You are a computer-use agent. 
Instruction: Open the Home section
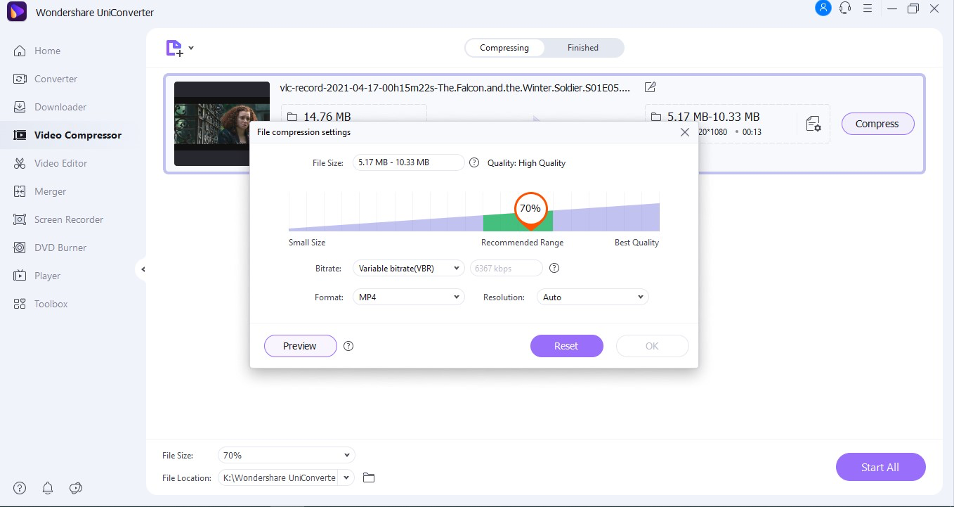pos(47,50)
